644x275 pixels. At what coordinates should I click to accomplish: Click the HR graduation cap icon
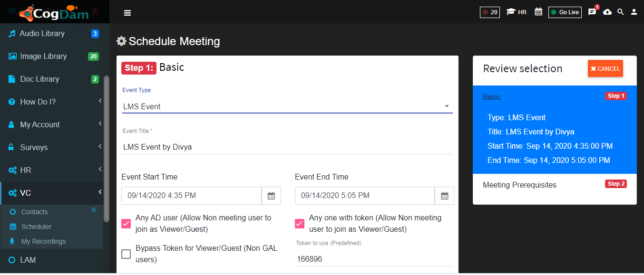[x=511, y=12]
